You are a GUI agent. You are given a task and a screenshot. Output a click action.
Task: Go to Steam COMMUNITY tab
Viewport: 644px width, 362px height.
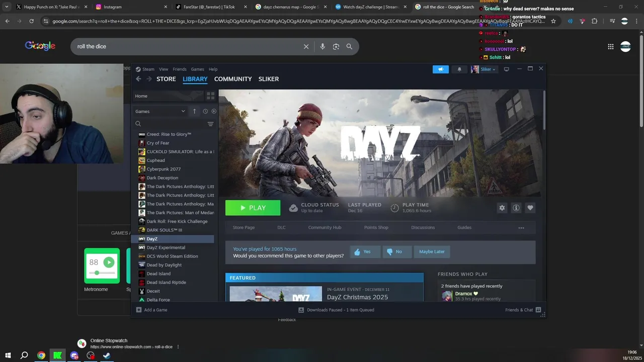[233, 79]
